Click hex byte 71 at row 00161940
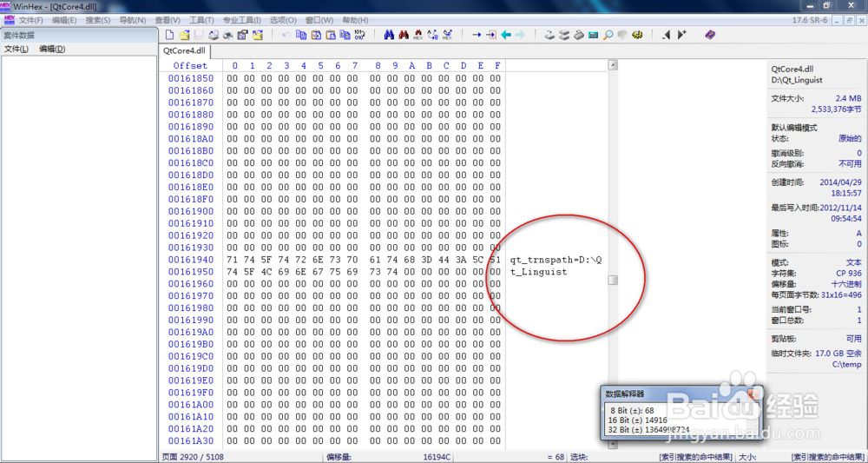This screenshot has width=868, height=463. pos(233,259)
